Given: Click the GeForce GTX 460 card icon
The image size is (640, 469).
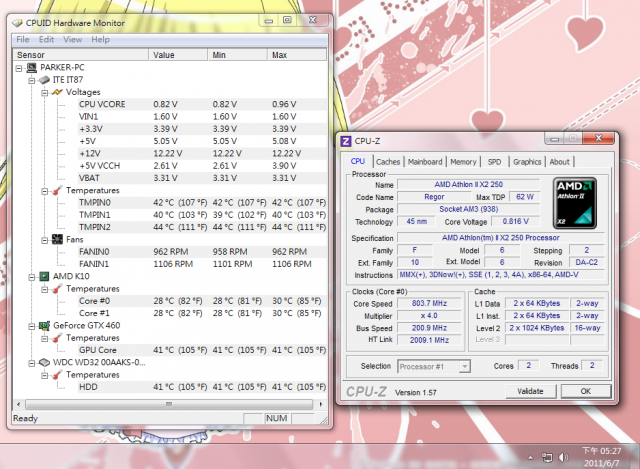Looking at the screenshot, I should click(x=44, y=326).
